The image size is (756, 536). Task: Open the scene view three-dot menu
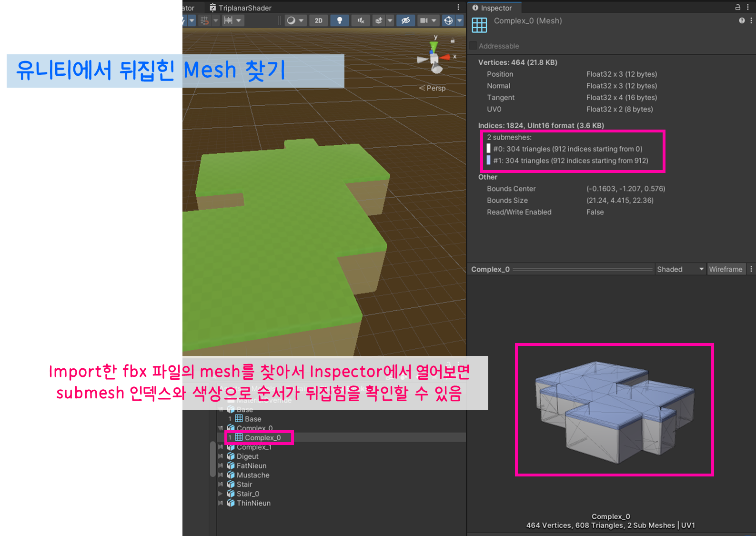(458, 7)
